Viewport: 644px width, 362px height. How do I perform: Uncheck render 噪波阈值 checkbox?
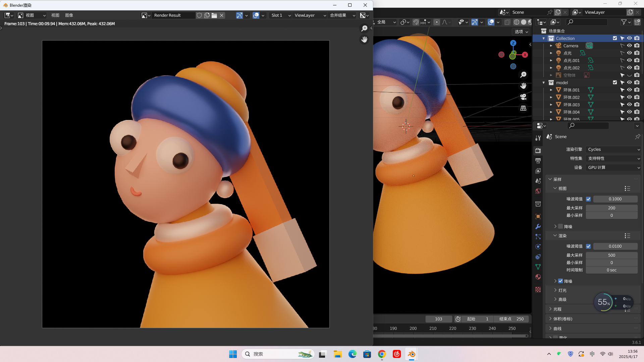coord(588,246)
